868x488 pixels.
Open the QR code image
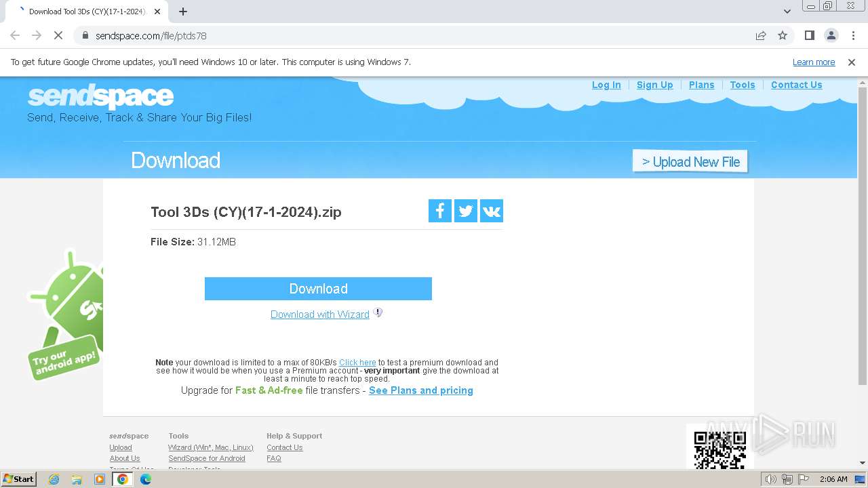click(x=720, y=448)
